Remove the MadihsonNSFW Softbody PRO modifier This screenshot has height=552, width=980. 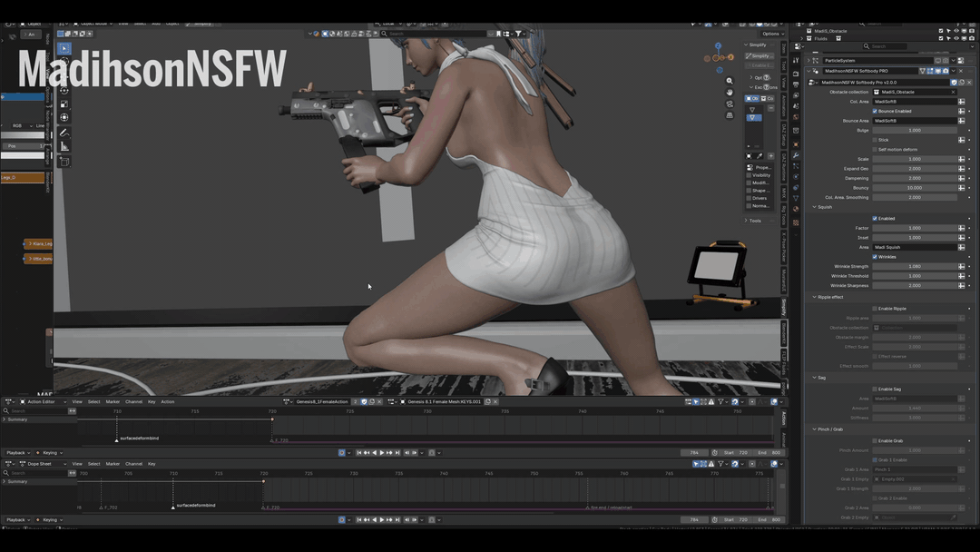(961, 71)
